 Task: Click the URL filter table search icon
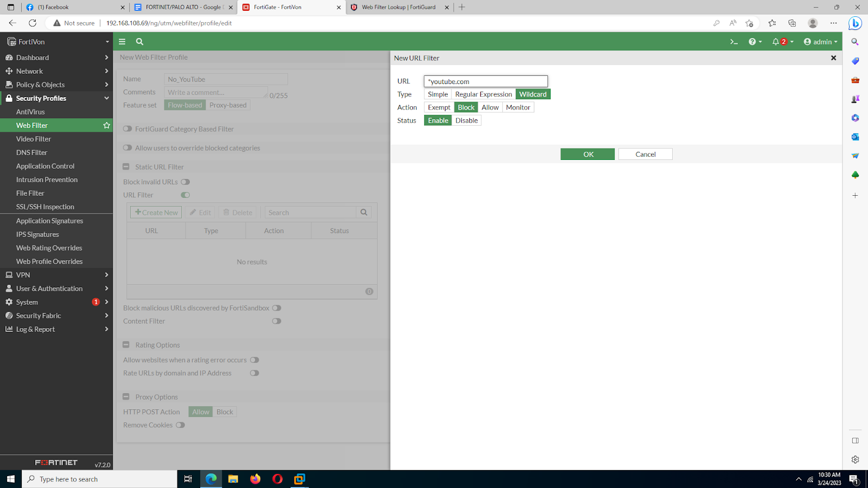tap(364, 213)
